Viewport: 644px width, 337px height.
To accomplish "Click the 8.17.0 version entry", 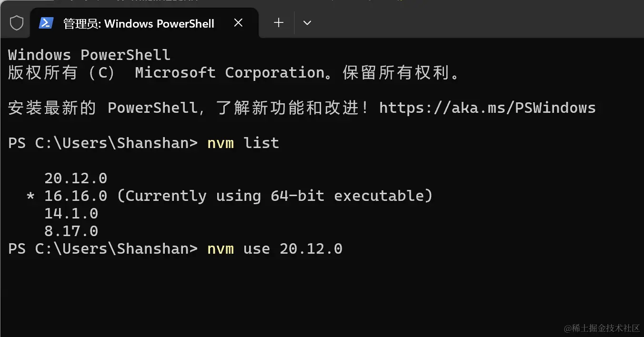I will [x=71, y=231].
